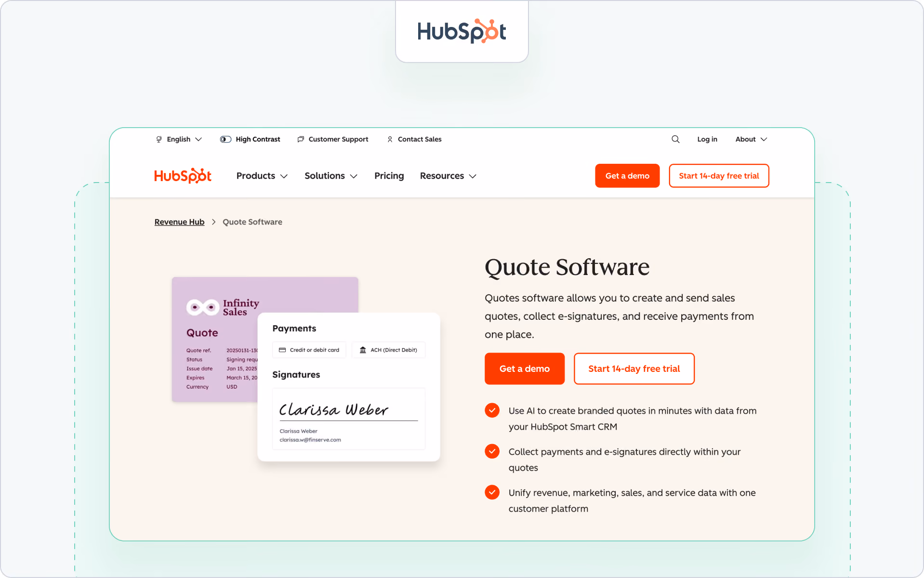Click the USD currency value
The height and width of the screenshot is (578, 924).
point(232,387)
